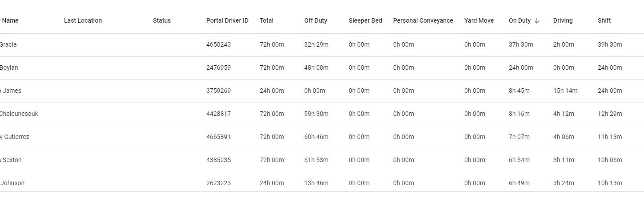Sort by Personal Conveyance header
Screen dimensions: 644x206
(x=423, y=20)
